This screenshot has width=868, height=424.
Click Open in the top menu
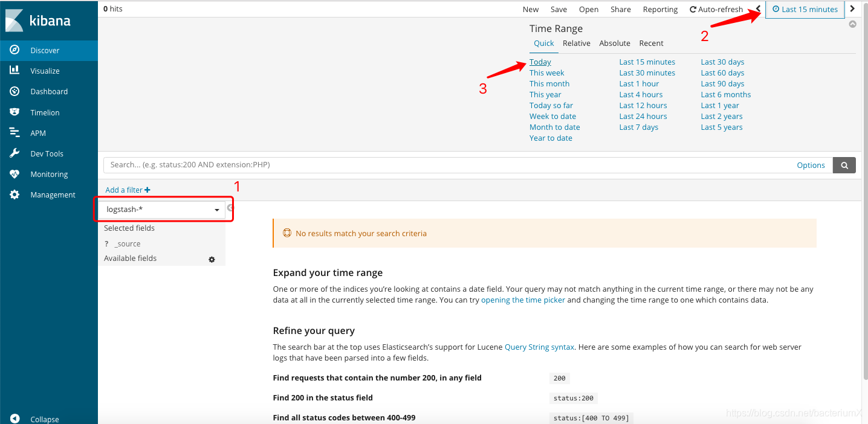[x=589, y=9]
